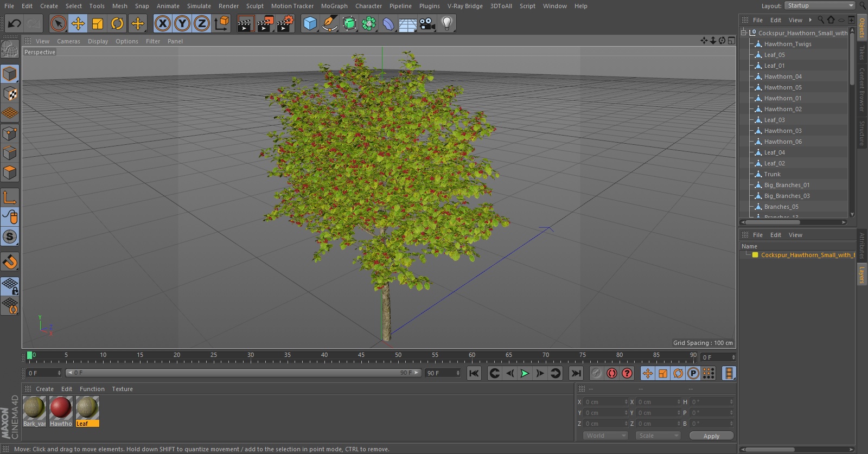The height and width of the screenshot is (454, 868).
Task: Click the Enable Axis tool
Action: (x=10, y=197)
